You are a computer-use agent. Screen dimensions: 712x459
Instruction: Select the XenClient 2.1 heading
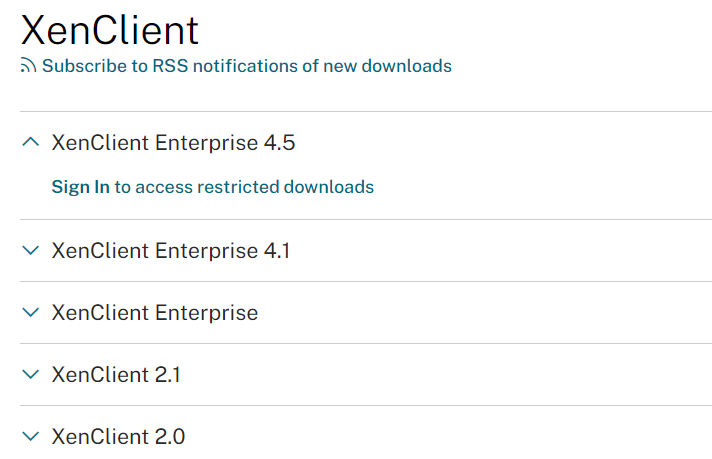pos(116,375)
